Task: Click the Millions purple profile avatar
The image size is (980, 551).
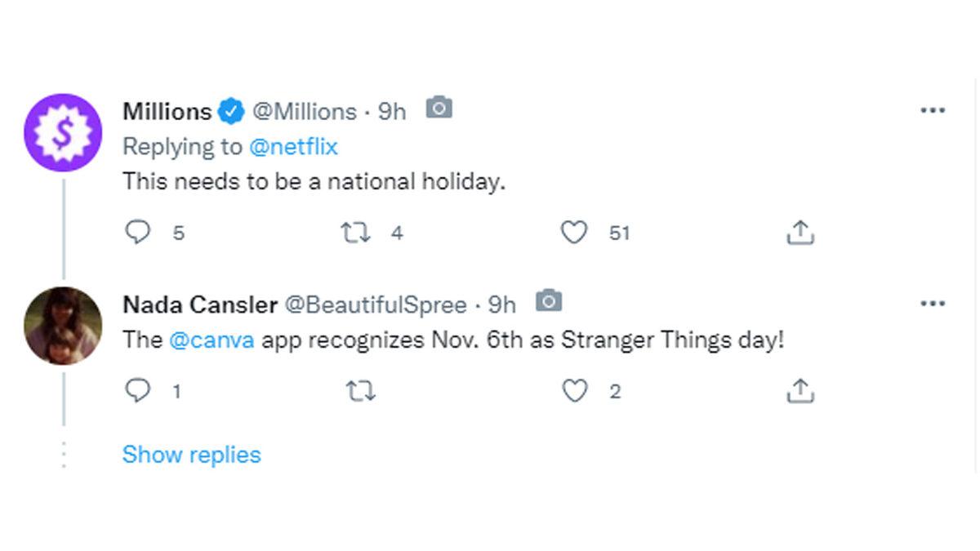Action: click(x=63, y=132)
